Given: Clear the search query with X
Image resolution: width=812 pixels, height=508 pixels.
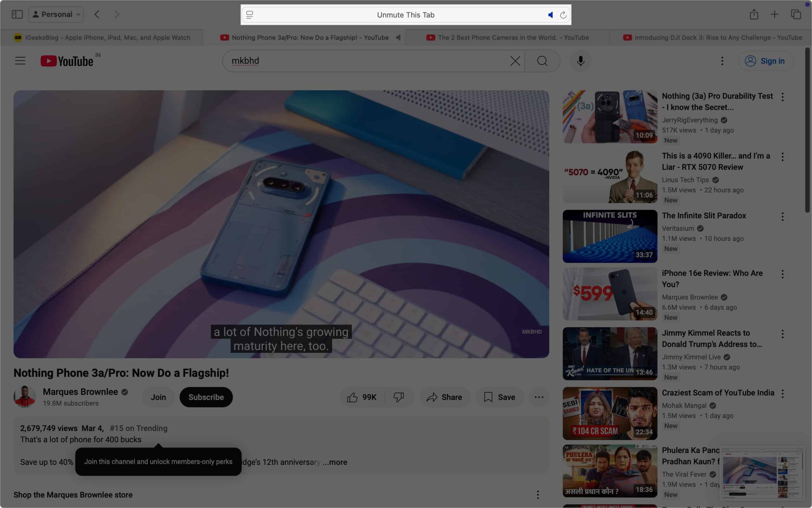Looking at the screenshot, I should coord(515,61).
